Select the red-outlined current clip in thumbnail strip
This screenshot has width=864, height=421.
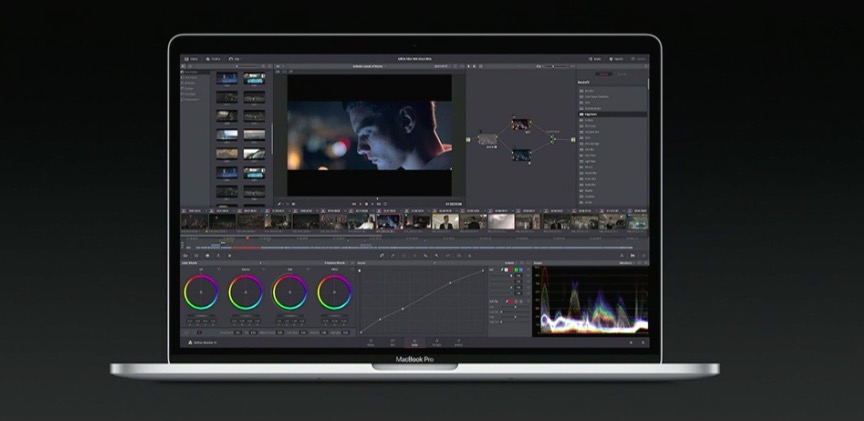(x=391, y=221)
